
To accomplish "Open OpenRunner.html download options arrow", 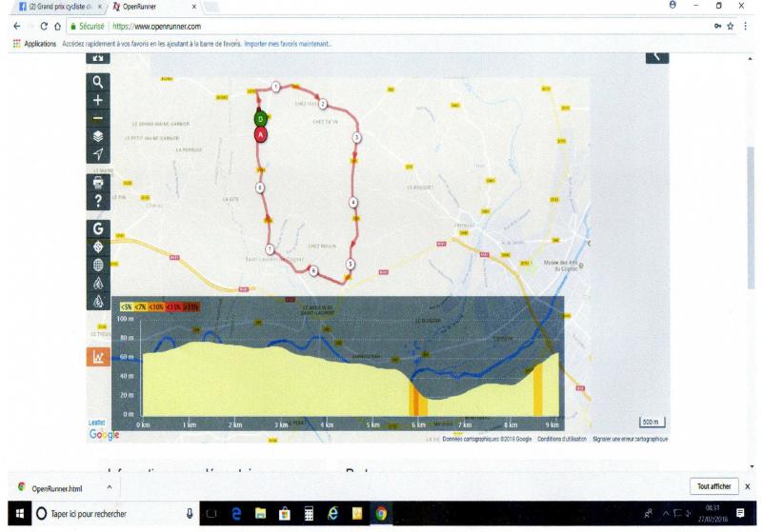I will pos(108,487).
